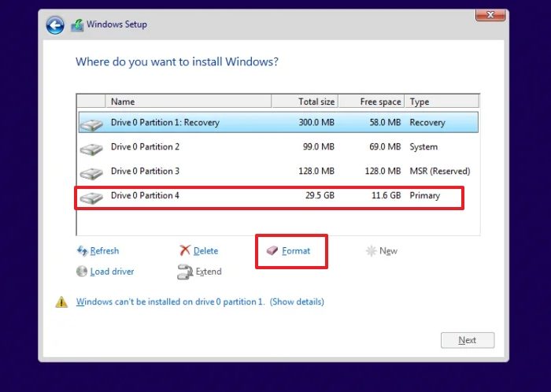Sort by Free space column header
Viewport: 551px width, 392px height.
pyautogui.click(x=372, y=102)
